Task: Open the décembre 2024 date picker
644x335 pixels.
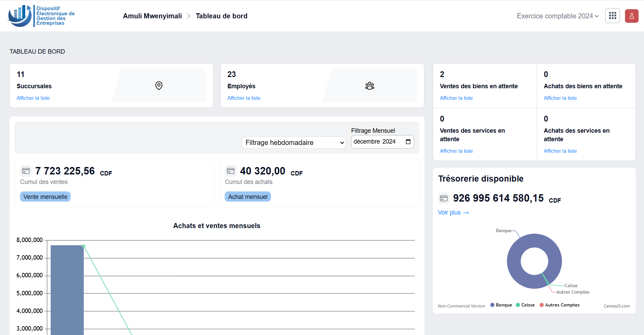Action: pyautogui.click(x=407, y=142)
